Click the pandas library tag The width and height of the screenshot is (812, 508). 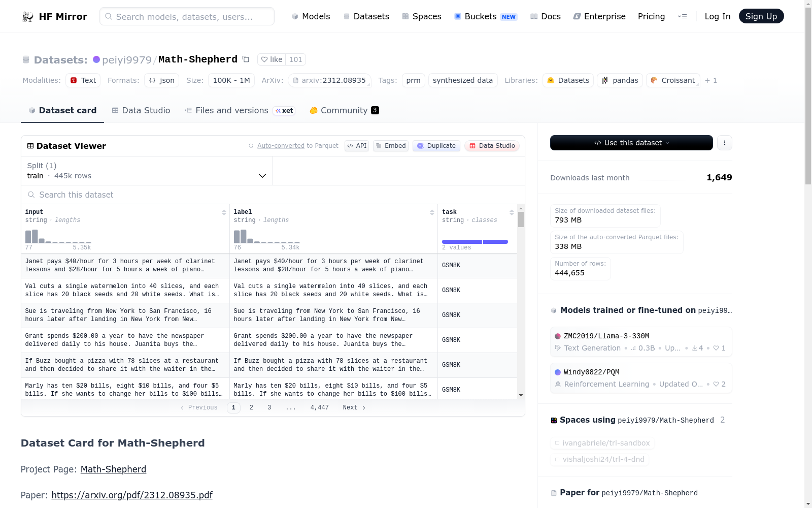pos(620,80)
